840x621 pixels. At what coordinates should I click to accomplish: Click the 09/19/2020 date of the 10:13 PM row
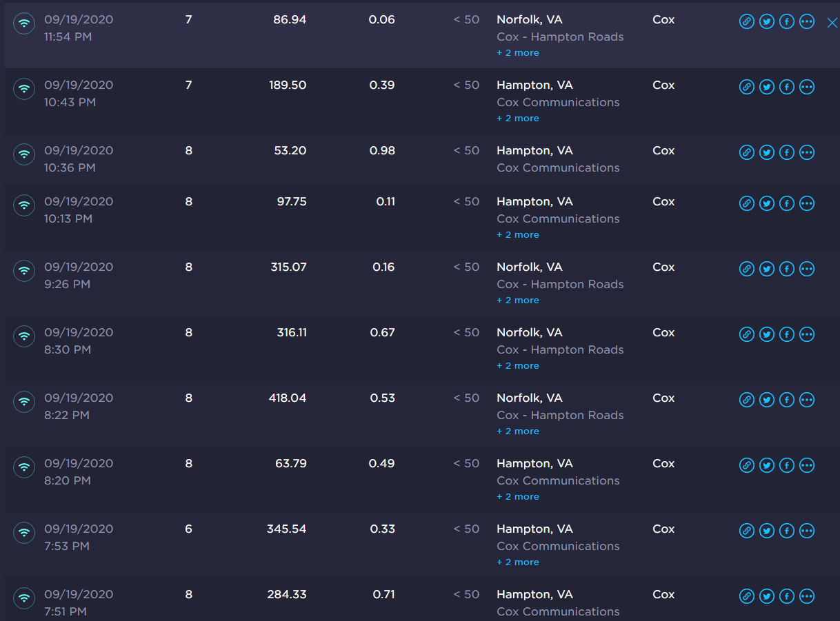79,201
